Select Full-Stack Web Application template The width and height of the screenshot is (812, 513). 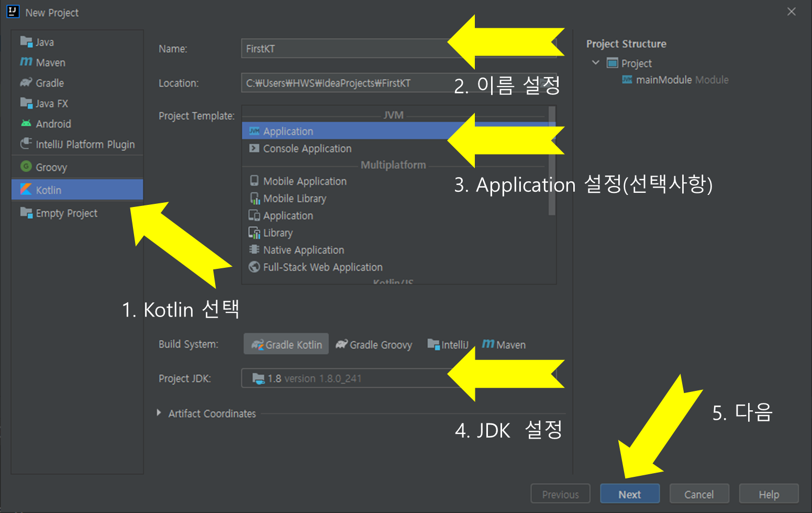click(x=395, y=267)
